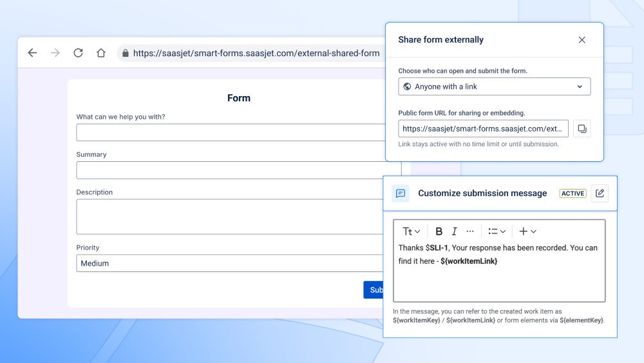644x363 pixels.
Task: Go back with the browser back arrow
Action: point(32,53)
